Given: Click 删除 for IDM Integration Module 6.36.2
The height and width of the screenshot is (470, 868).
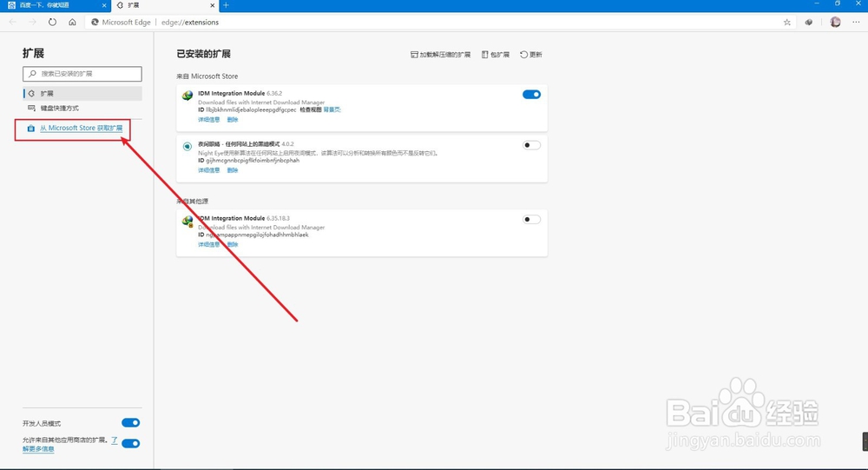Looking at the screenshot, I should pos(233,120).
